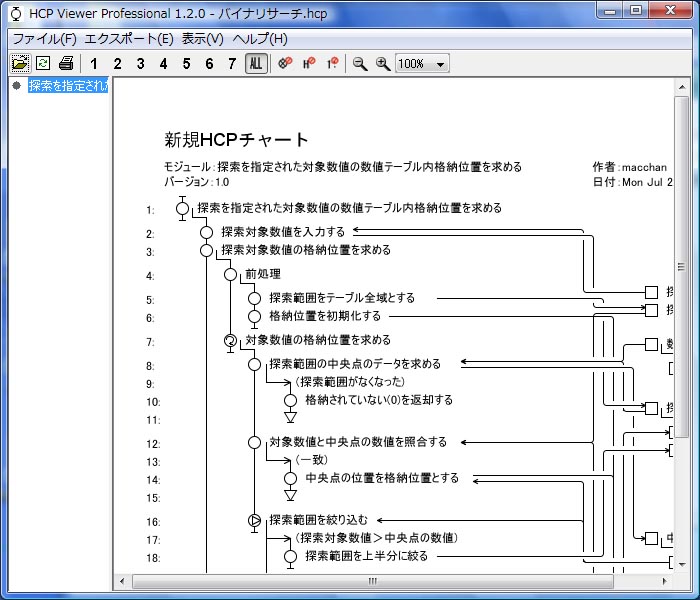Click the horizontal scrollbar right arrow

coord(667,581)
